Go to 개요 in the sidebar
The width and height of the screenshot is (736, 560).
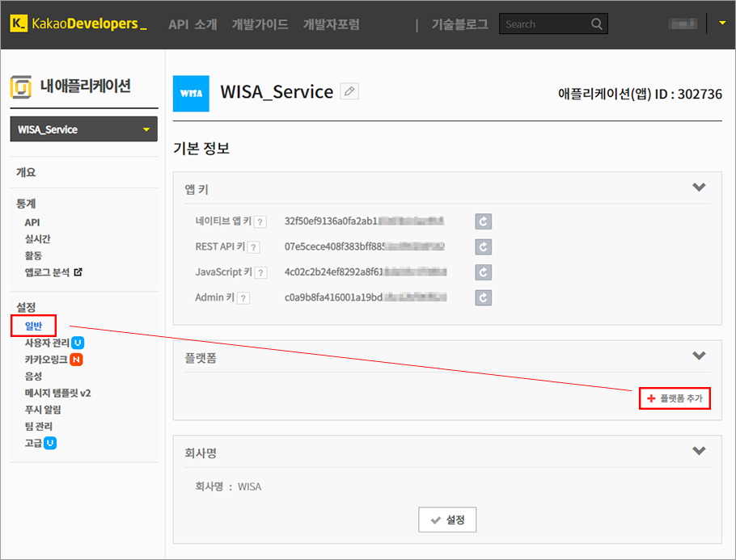(26, 172)
